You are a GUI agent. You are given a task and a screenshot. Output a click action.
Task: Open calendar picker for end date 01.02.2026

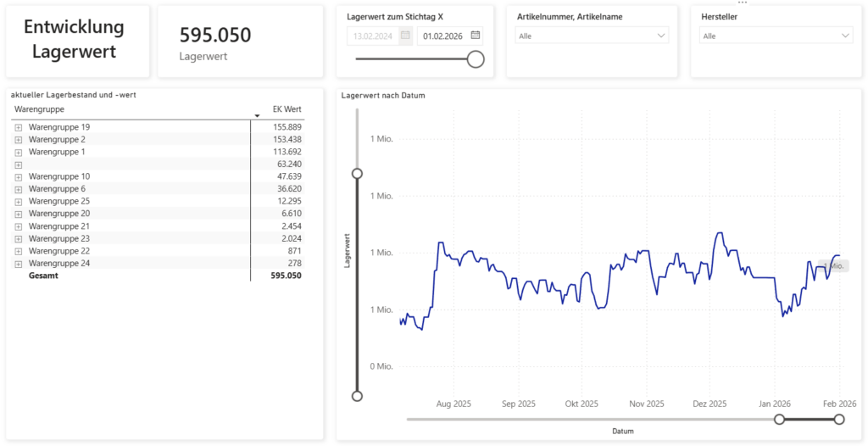(x=476, y=35)
